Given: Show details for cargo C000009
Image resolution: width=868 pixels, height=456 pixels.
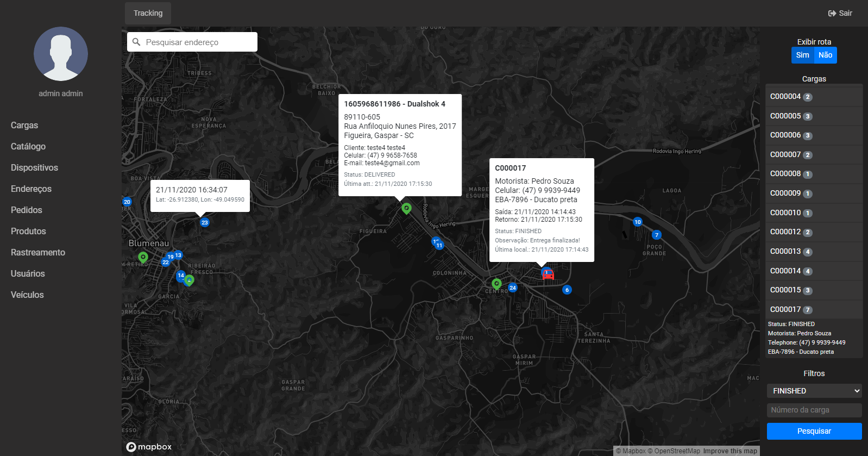Looking at the screenshot, I should (x=814, y=193).
